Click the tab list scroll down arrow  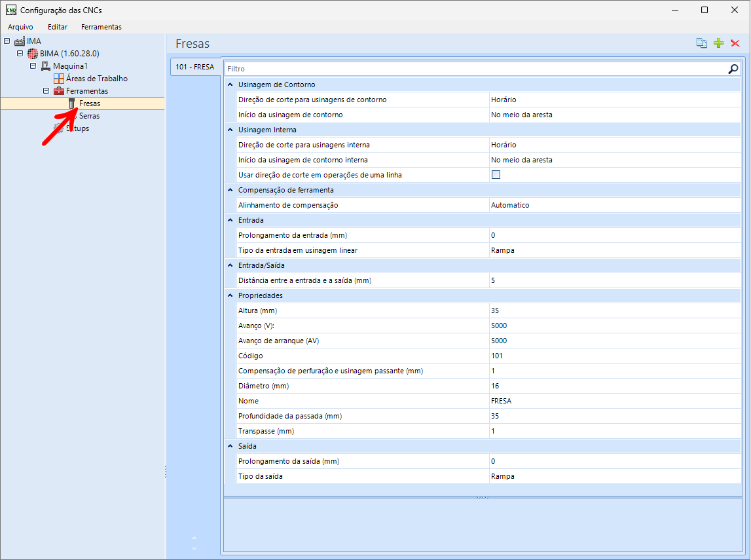(x=194, y=549)
